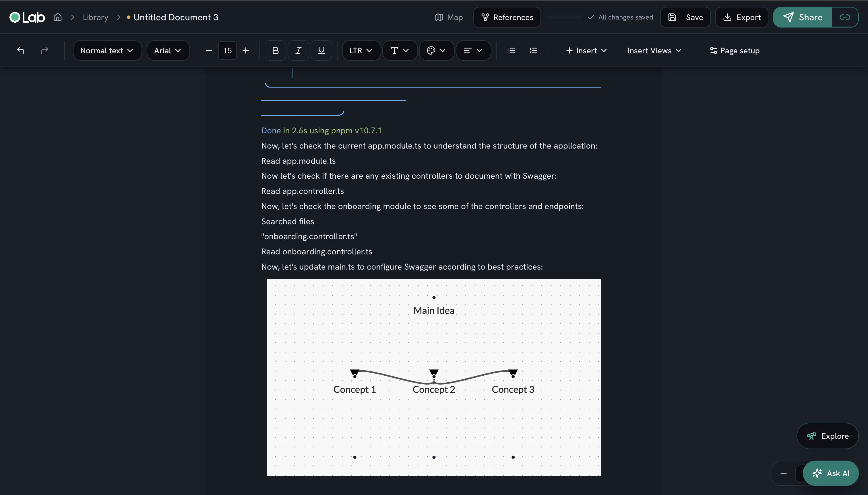Click the Share button
Image resolution: width=868 pixels, height=495 pixels.
803,17
